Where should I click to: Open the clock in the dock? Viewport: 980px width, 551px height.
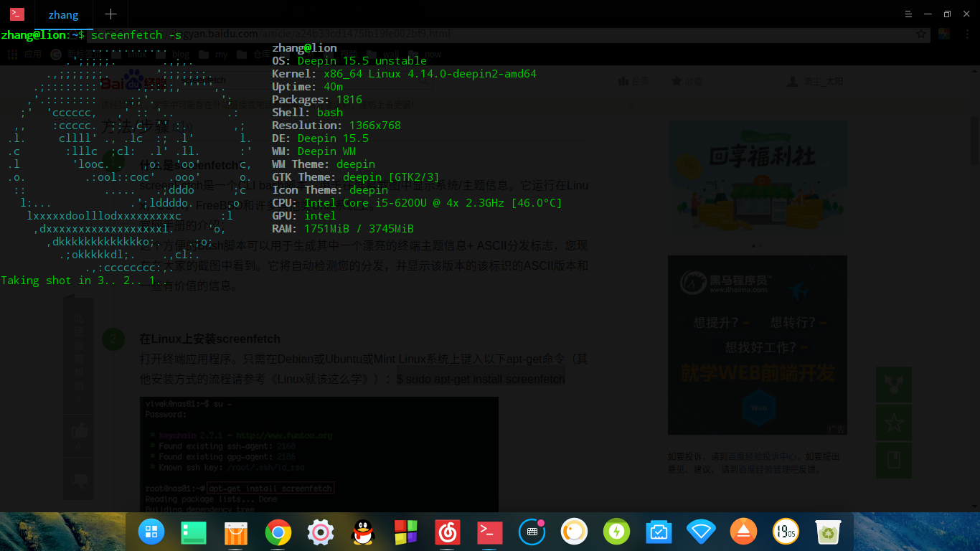pos(786,532)
